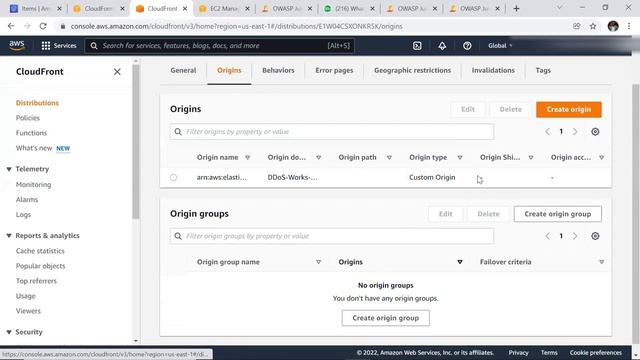Viewport: 640px width, 360px height.
Task: Click the orange Create origin button
Action: 569,109
